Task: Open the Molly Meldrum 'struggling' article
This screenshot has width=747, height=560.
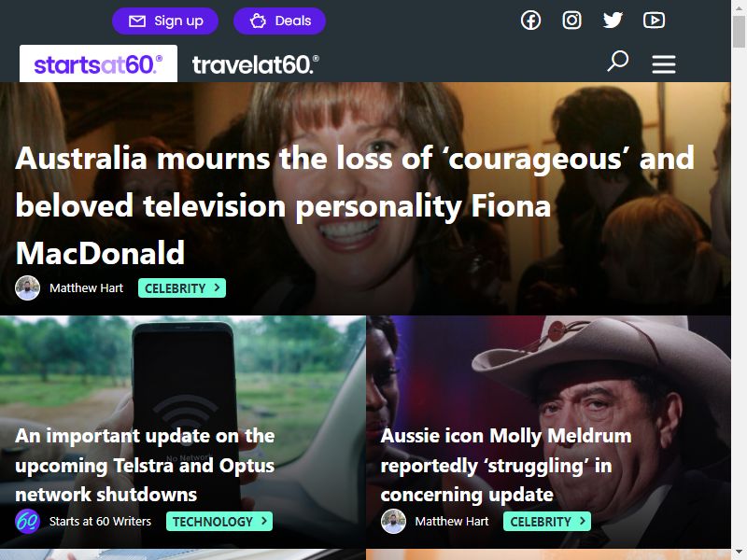Action: pyautogui.click(x=506, y=465)
